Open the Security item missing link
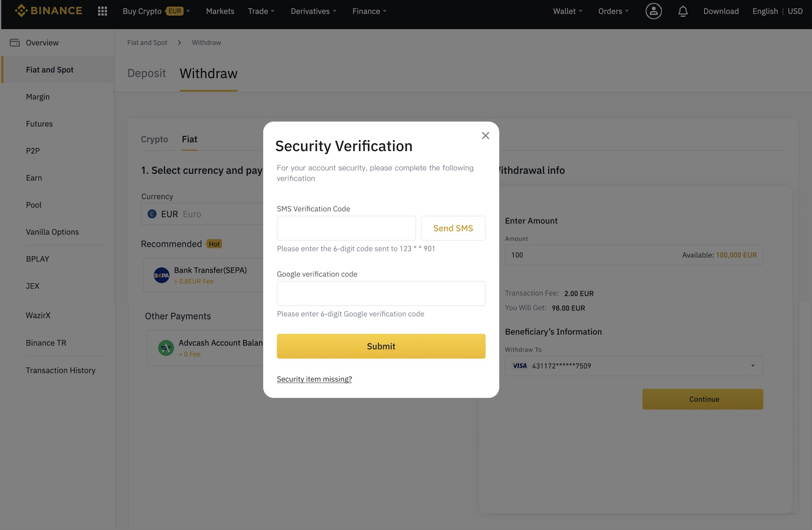 point(314,379)
